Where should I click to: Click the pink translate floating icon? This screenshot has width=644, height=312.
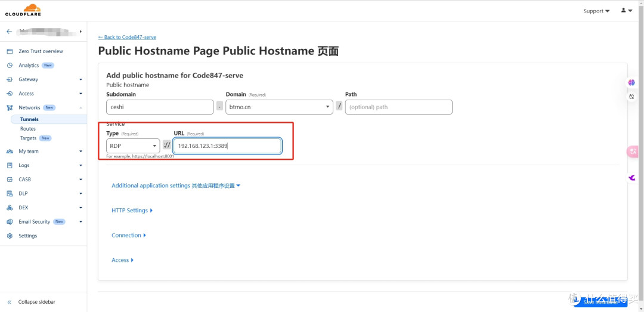click(x=632, y=152)
